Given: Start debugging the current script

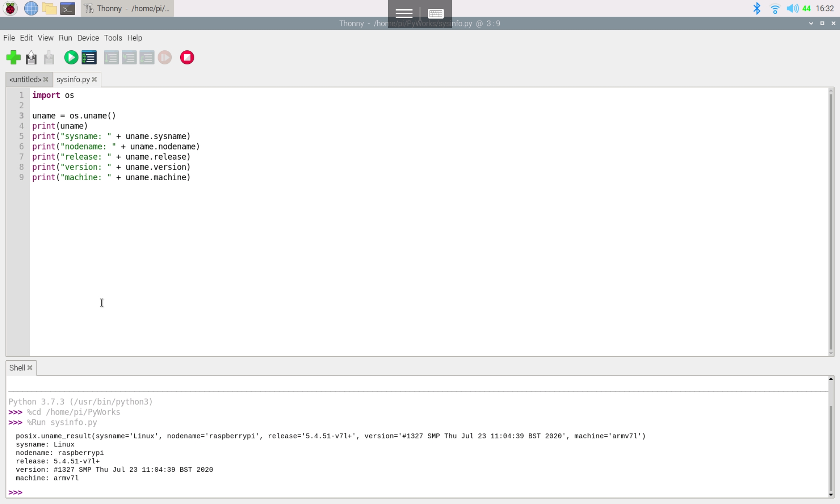Looking at the screenshot, I should (x=89, y=58).
